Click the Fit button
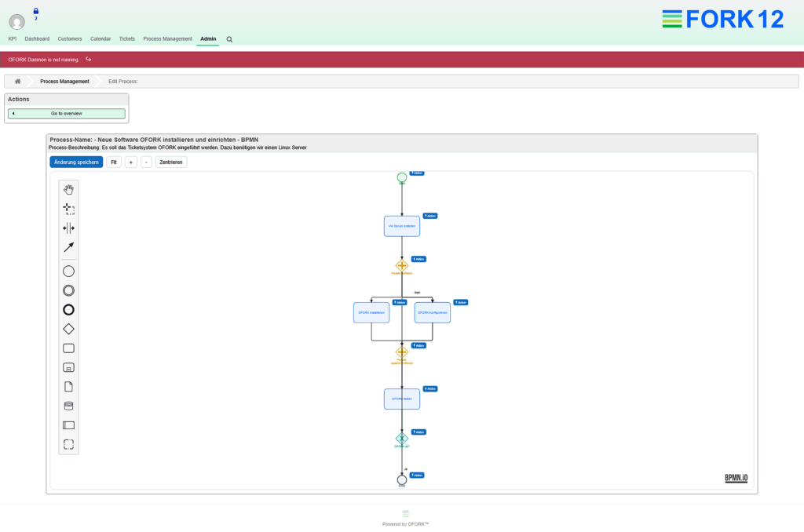The width and height of the screenshot is (804, 532). pos(114,162)
